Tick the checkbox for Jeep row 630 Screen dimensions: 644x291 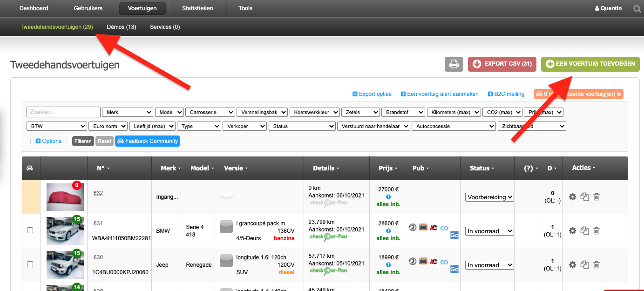click(x=30, y=264)
